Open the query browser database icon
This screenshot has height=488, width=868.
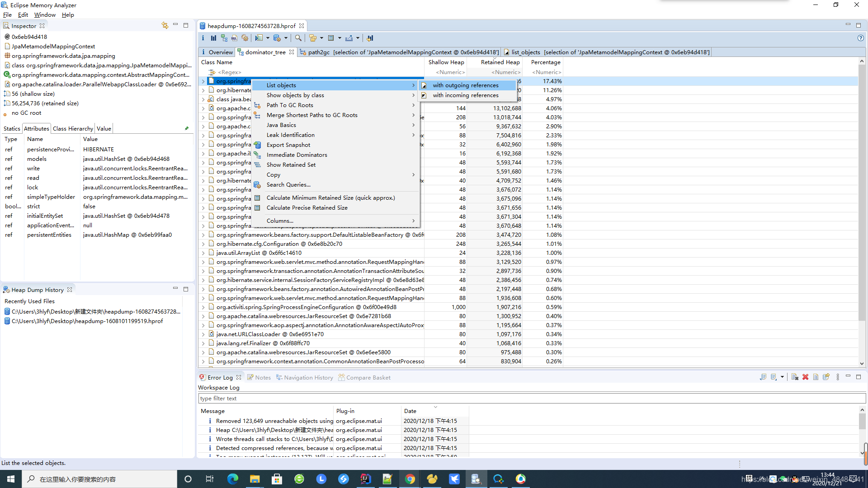click(x=277, y=38)
